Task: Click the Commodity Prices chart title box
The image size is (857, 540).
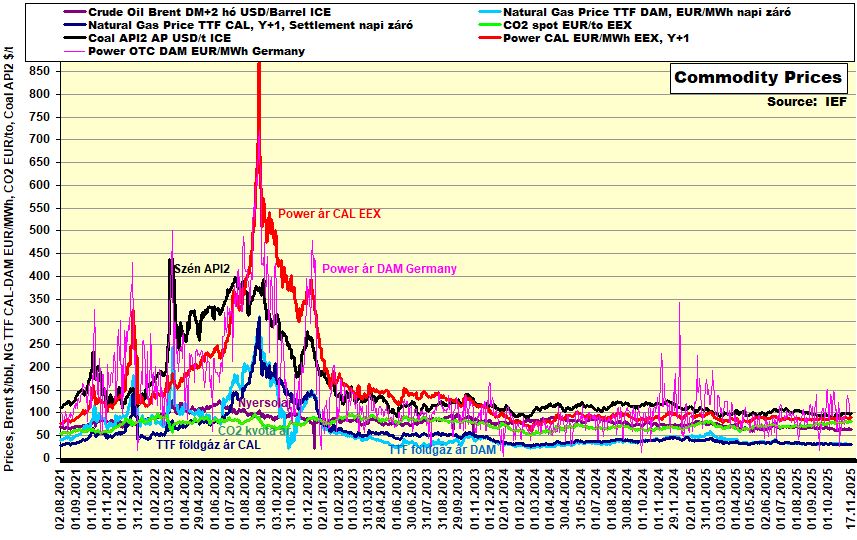Action: tap(758, 78)
